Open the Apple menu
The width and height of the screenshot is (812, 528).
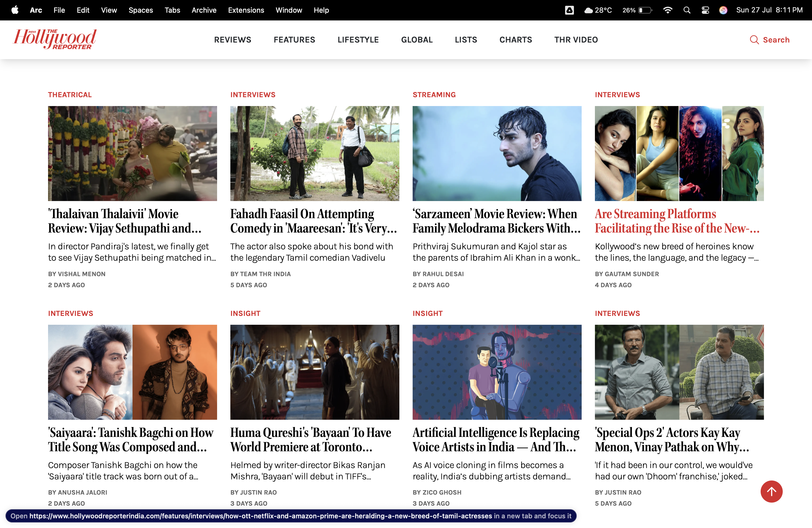(15, 10)
